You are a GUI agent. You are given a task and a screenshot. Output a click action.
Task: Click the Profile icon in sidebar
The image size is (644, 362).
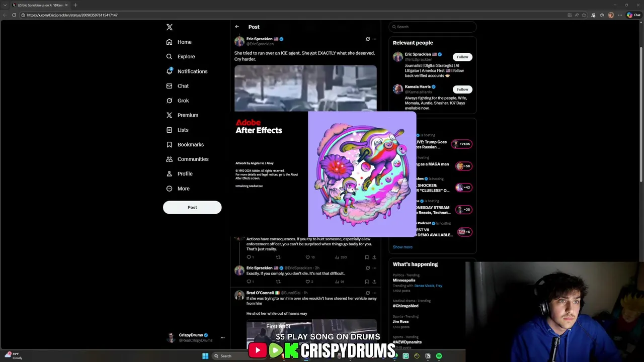170,173
